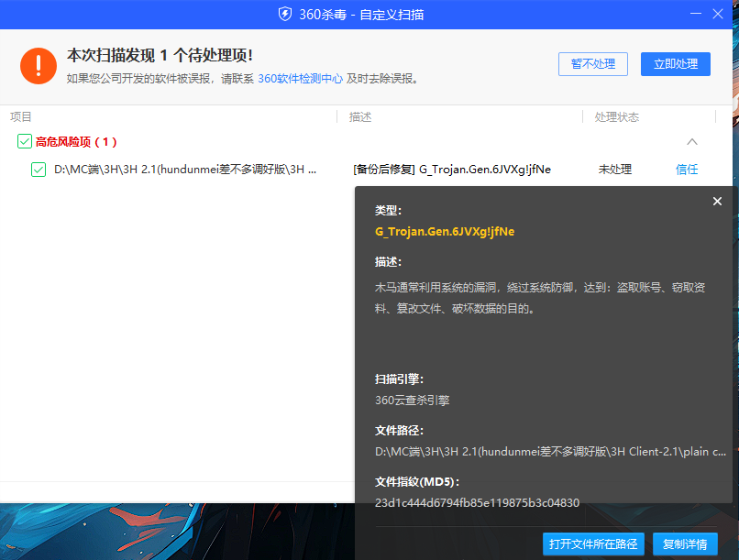The width and height of the screenshot is (739, 560).
Task: Open the 360软件检测中心 link
Action: coord(300,79)
